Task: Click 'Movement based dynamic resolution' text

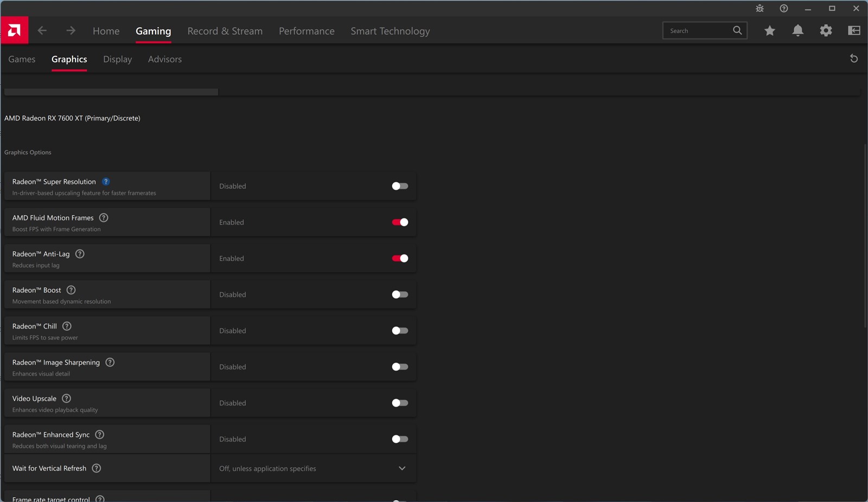Action: [x=61, y=301]
